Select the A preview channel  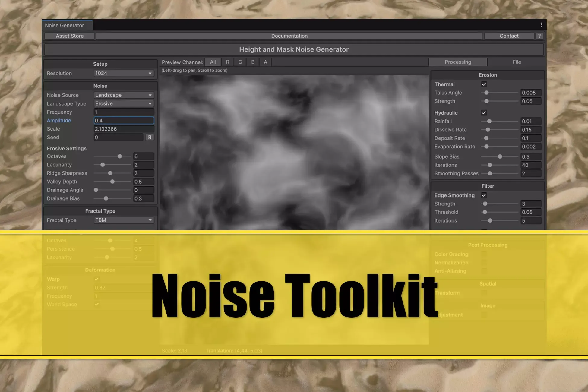[265, 62]
